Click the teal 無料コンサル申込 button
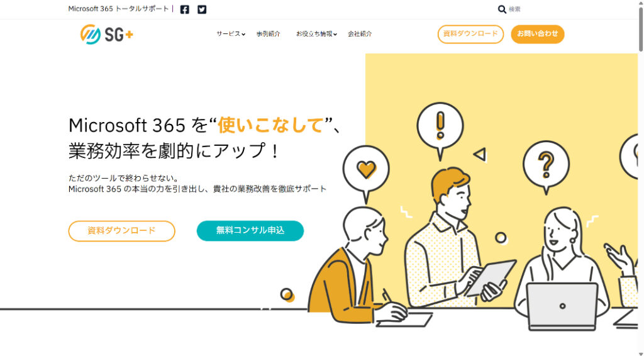644x356 pixels. point(250,231)
